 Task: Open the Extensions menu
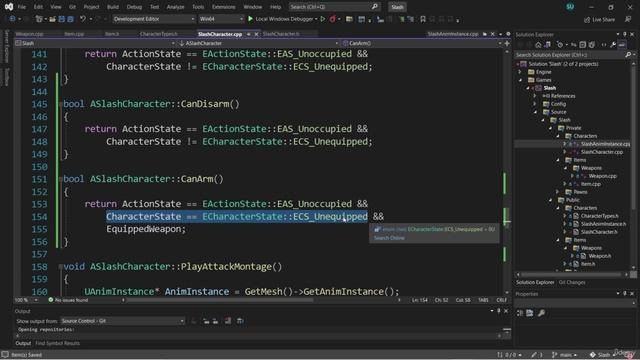223,7
